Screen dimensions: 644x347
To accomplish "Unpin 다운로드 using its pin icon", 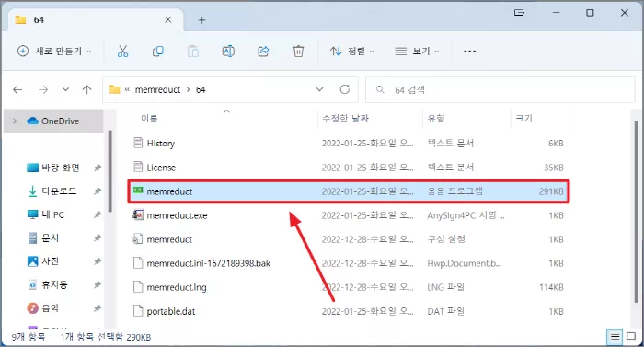I will pos(97,191).
